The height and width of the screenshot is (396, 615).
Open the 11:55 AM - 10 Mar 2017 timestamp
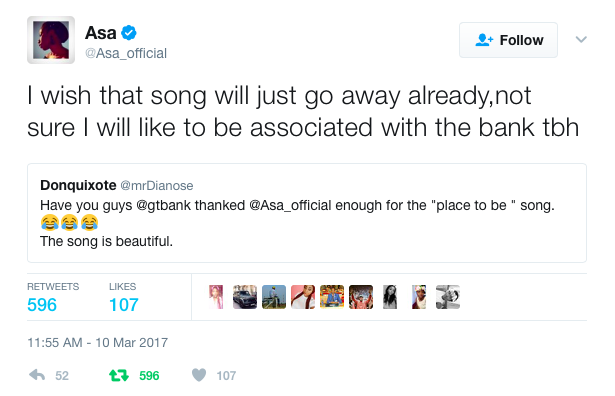(97, 342)
